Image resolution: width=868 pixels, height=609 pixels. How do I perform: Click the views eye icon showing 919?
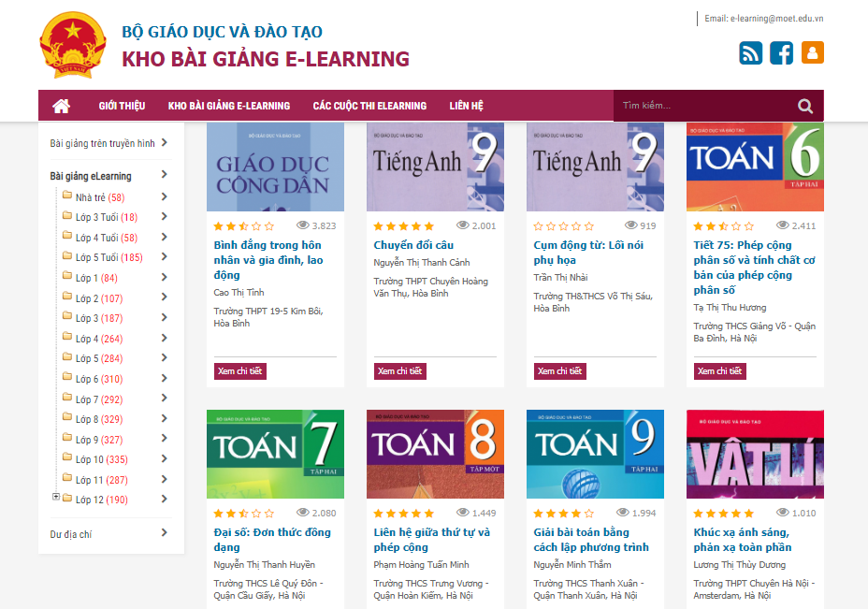point(630,225)
